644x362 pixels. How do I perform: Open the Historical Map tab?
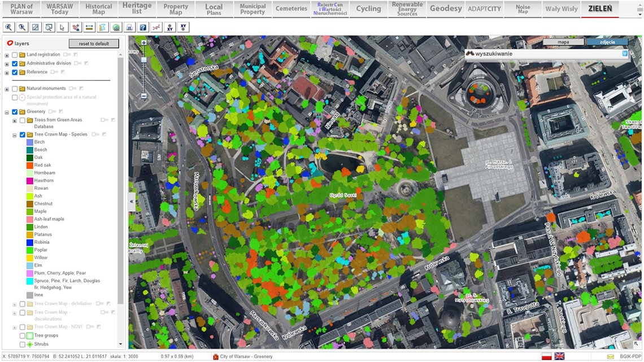pyautogui.click(x=98, y=9)
